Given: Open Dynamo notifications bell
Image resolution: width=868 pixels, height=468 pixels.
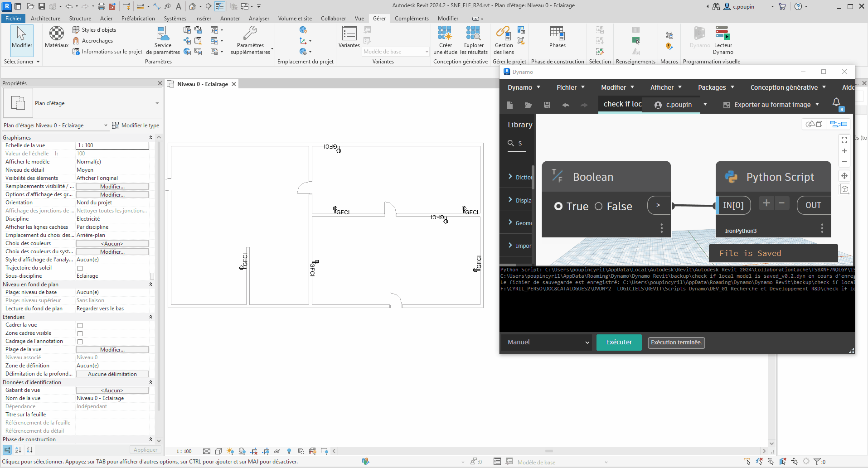Looking at the screenshot, I should 837,103.
